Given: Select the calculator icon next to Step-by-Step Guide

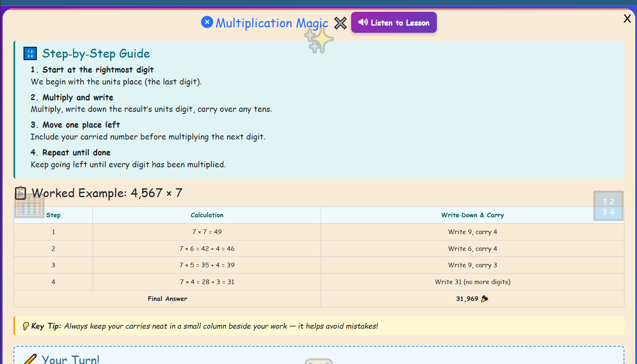Looking at the screenshot, I should coord(29,53).
